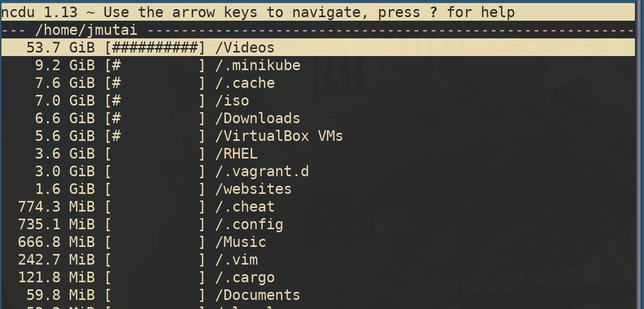Select the /.config directory
This screenshot has height=309, width=644.
(x=249, y=224)
